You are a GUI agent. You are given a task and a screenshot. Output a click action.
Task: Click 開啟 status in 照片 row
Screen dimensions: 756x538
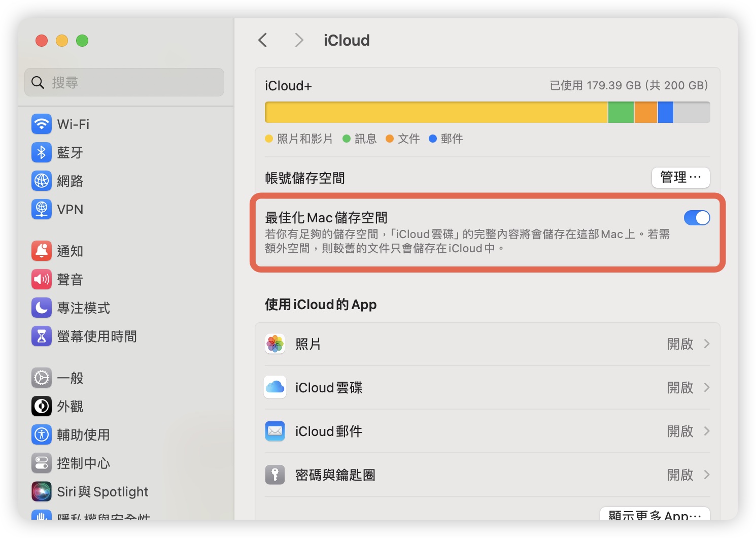pyautogui.click(x=680, y=344)
